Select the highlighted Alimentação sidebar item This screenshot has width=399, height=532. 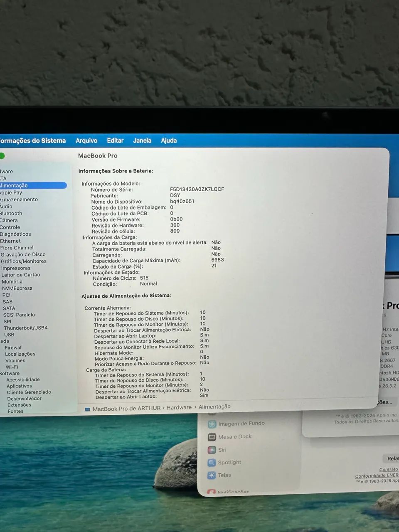[x=33, y=185]
